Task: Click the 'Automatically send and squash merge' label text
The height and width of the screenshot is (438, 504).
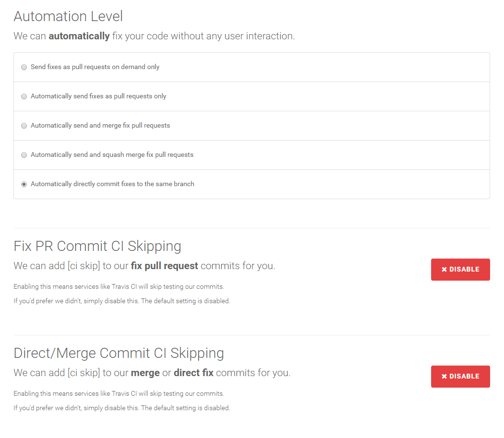Action: [112, 155]
